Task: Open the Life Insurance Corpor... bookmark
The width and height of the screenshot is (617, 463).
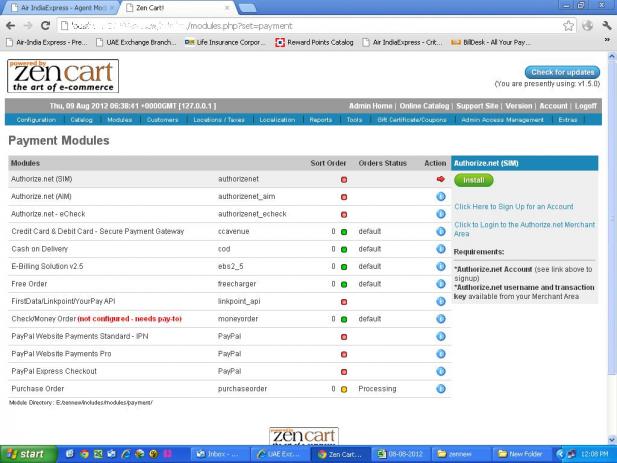Action: (225, 42)
